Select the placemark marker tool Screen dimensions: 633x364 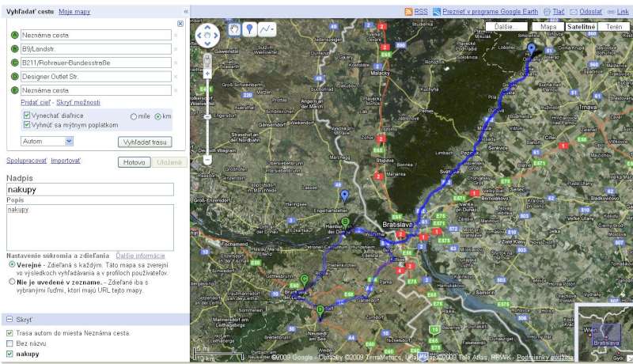250,28
